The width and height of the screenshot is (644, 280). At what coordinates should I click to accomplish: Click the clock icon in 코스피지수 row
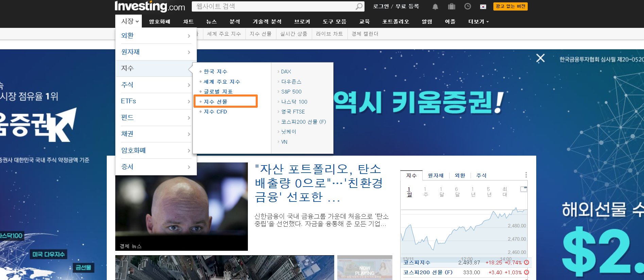(x=527, y=262)
